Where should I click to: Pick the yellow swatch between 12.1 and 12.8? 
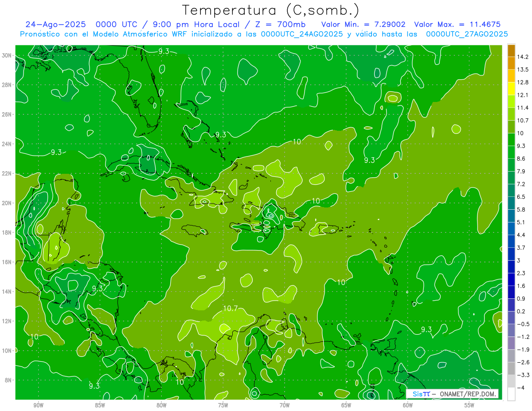[511, 89]
